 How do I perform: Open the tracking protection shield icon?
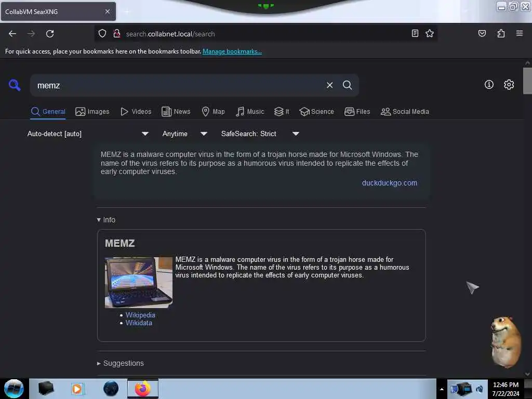click(x=102, y=34)
